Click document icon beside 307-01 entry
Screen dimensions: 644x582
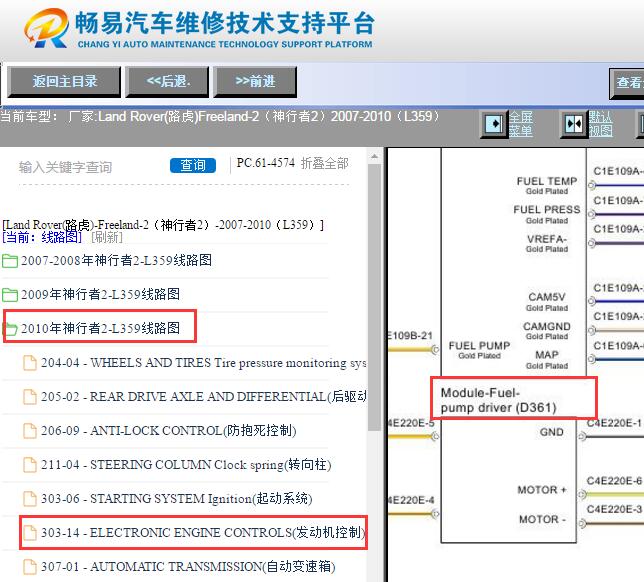[30, 567]
